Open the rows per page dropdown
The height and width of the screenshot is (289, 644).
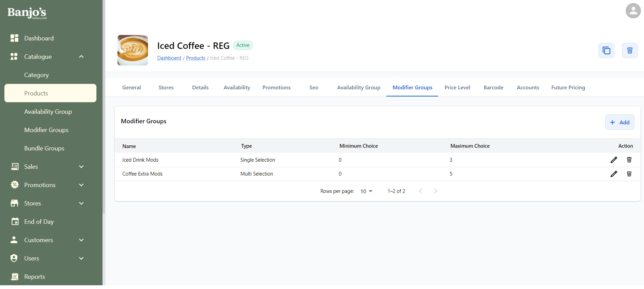click(x=366, y=191)
